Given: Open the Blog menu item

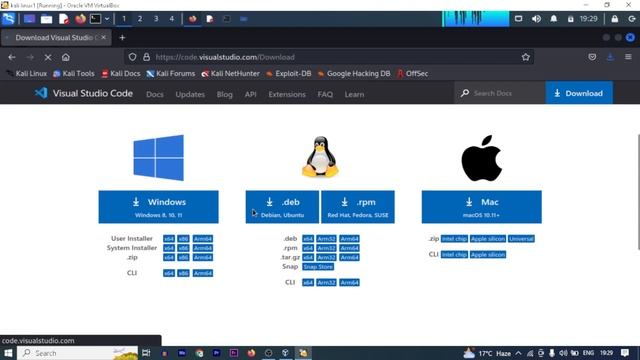Looking at the screenshot, I should pos(224,94).
